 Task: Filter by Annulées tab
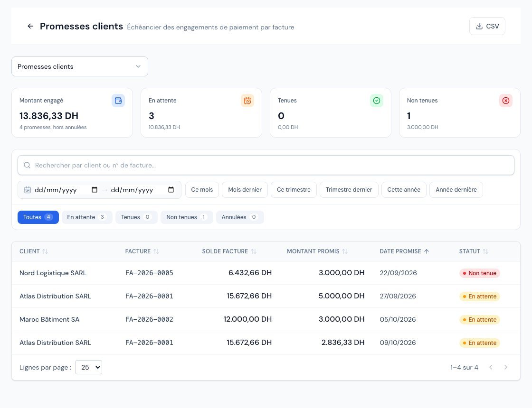click(x=240, y=217)
